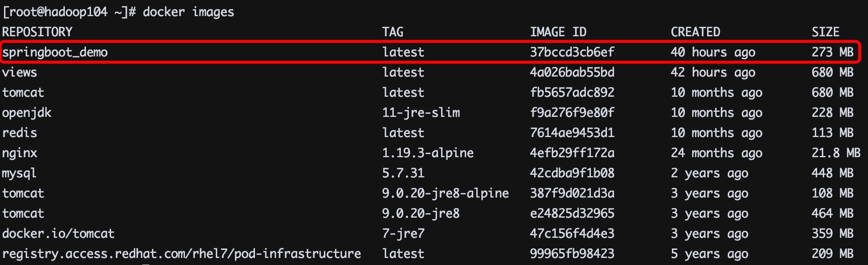Click the IMAGE ID column header
Viewport: 868px width, 265px height.
pyautogui.click(x=558, y=32)
